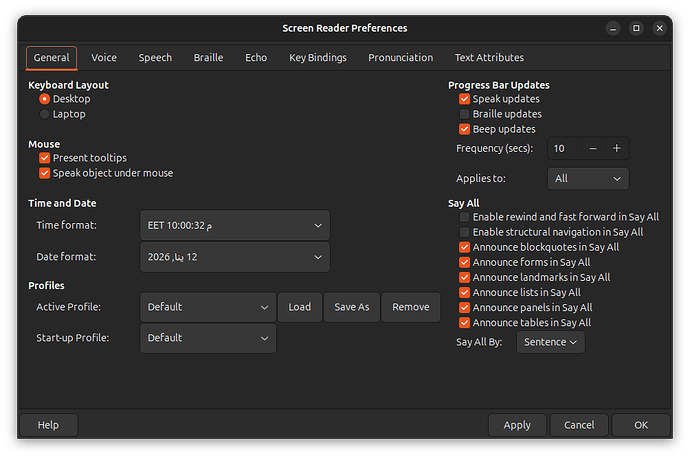Open the Time format dropdown
Viewport: 690px width, 458px height.
tap(234, 225)
